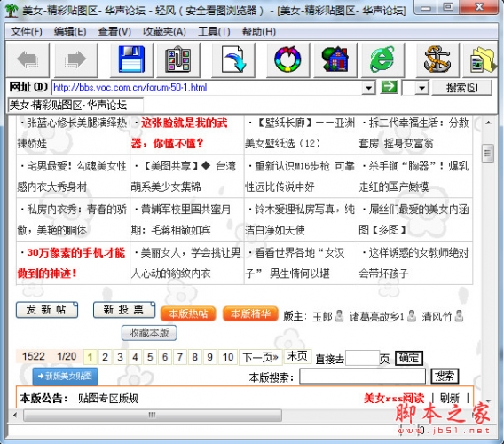The image size is (504, 444).
Task: Click the Forward arrow toolbar icon
Action: (x=75, y=60)
